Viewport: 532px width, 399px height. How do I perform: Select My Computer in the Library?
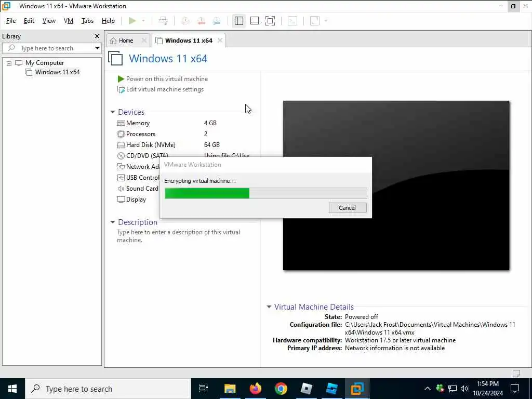(x=45, y=63)
